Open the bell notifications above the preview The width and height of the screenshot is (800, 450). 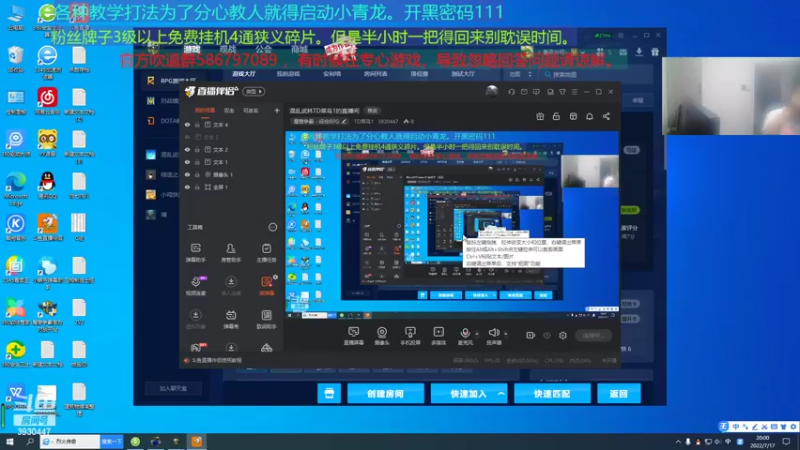(589, 116)
